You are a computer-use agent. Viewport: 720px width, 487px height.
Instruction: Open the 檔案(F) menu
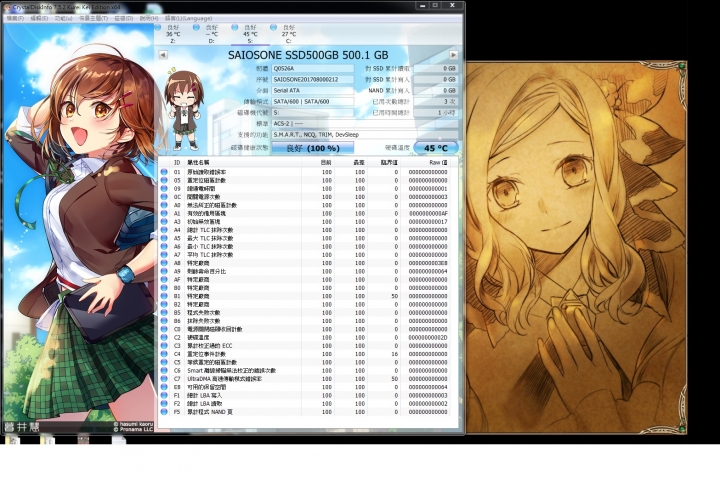[x=15, y=18]
